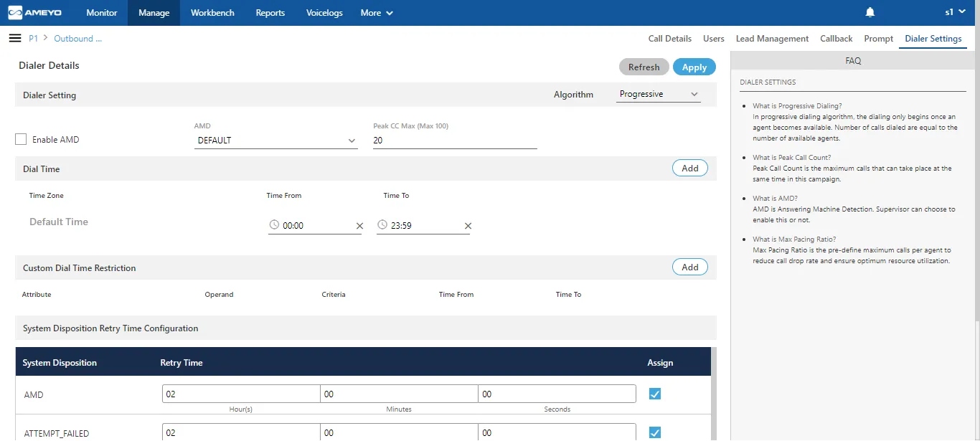The height and width of the screenshot is (441, 980).
Task: Select the Manage tab
Action: [x=154, y=13]
